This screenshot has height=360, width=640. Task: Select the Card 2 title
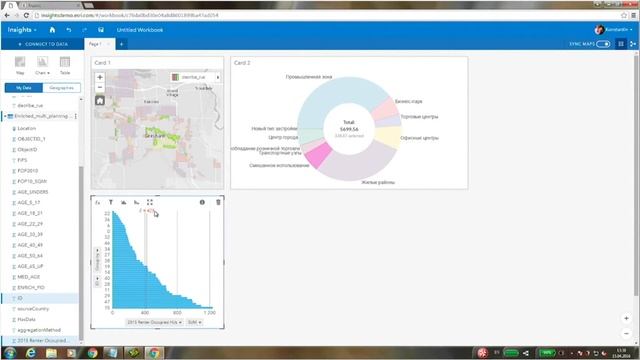point(242,63)
